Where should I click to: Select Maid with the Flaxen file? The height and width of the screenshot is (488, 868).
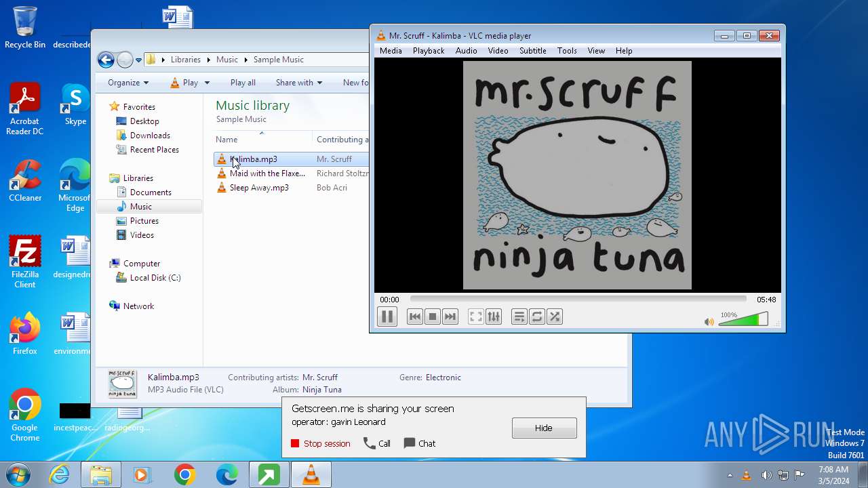tap(267, 174)
